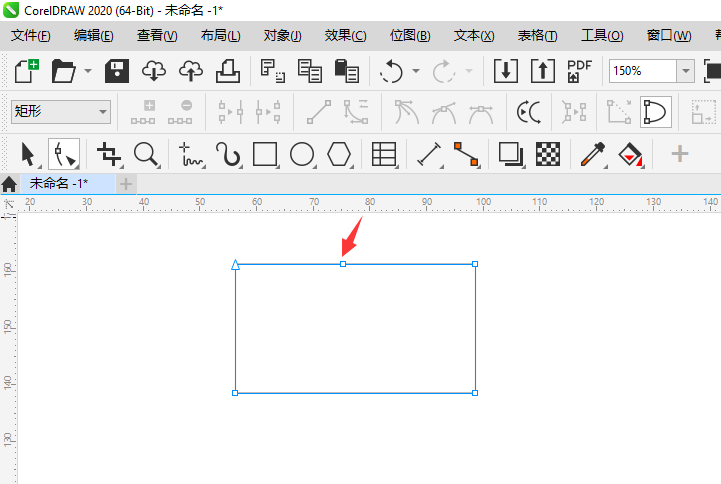Open the 布局(L) menu

(221, 35)
